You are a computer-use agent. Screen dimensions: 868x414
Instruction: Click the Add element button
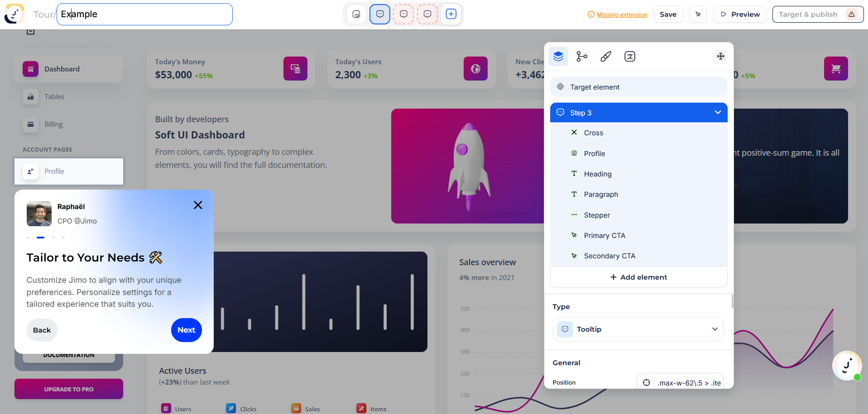(x=638, y=277)
